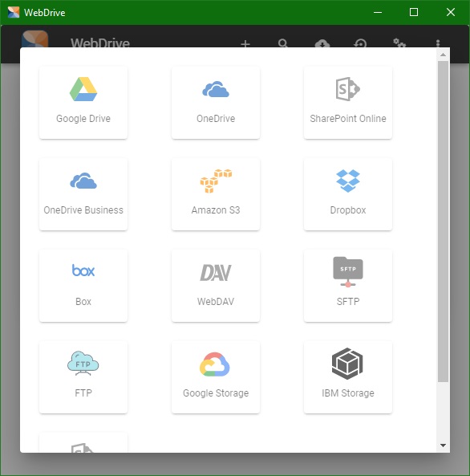Viewport: 470px width, 476px height.
Task: Open the history clock toolbar icon
Action: coord(360,43)
